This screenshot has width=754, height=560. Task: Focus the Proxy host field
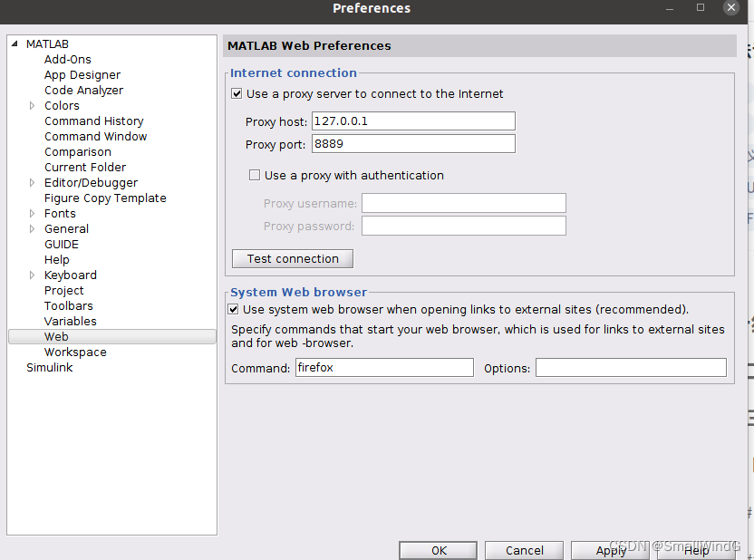point(413,121)
